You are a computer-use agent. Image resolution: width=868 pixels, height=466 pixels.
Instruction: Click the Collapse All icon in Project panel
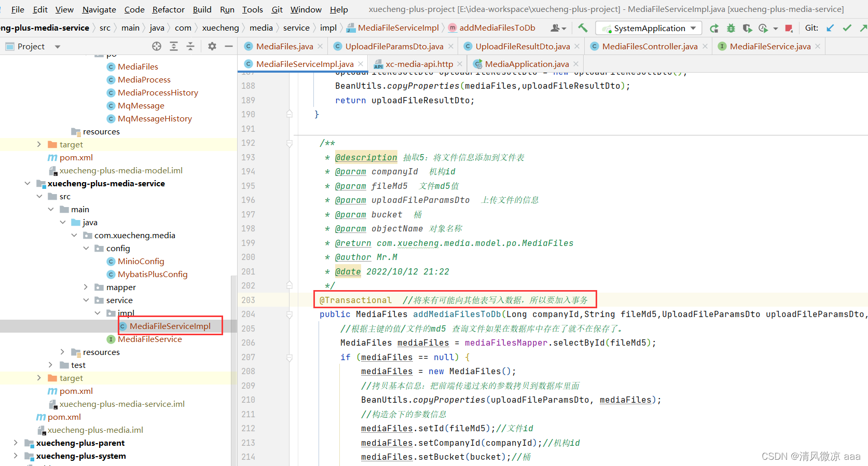tap(190, 46)
